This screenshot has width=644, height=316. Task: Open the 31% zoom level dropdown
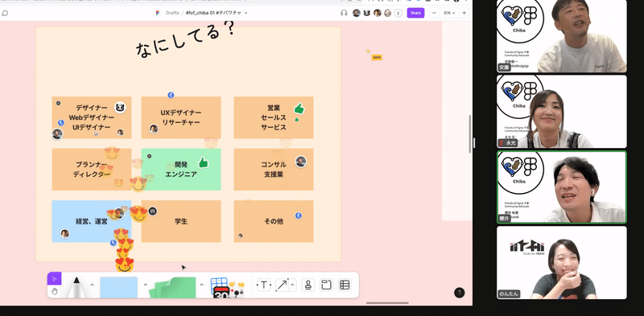pos(449,13)
